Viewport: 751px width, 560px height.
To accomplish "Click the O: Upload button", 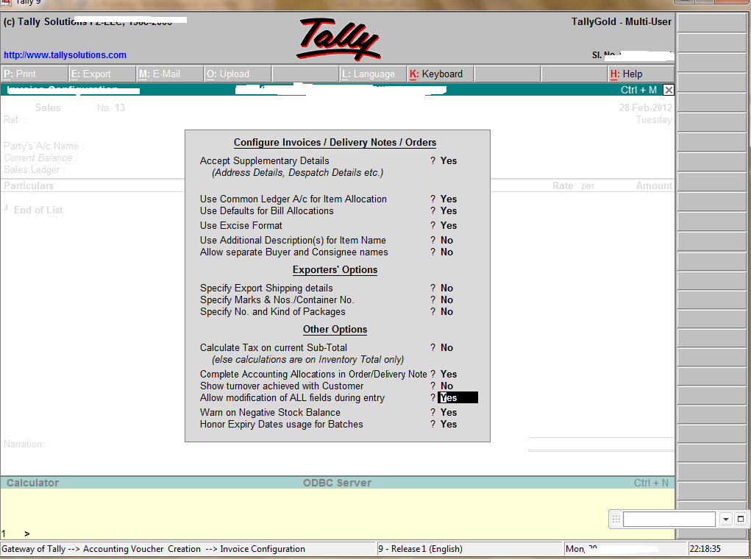I will tap(237, 74).
